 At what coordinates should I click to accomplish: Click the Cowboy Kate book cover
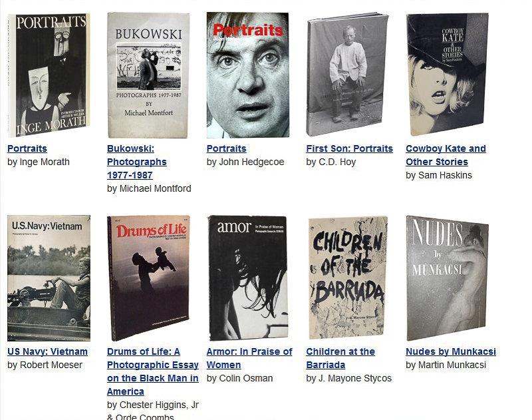click(x=447, y=75)
